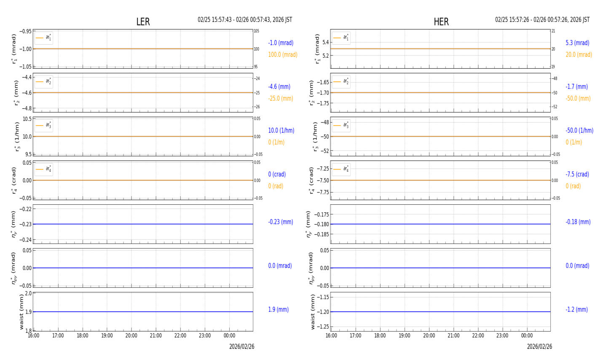Screen dimensions: 595x364
Task: Click the 00:00 tick label under LER
Action: pyautogui.click(x=229, y=336)
